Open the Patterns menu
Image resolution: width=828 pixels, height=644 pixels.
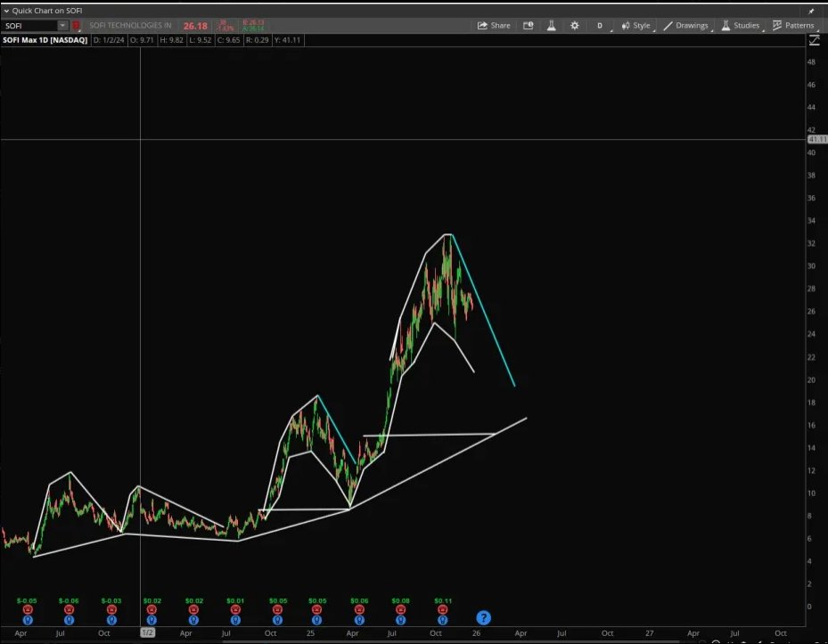pyautogui.click(x=793, y=25)
